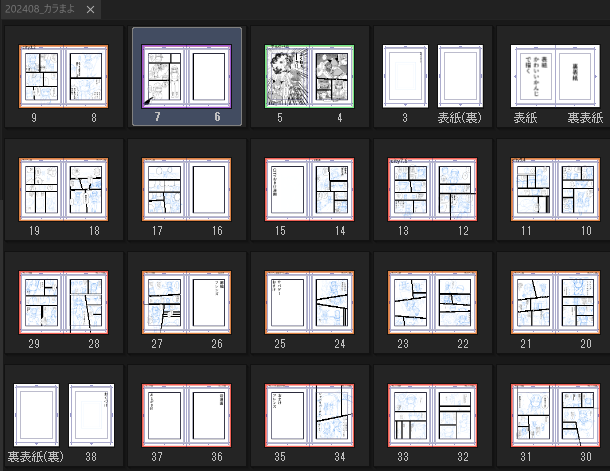Image resolution: width=610 pixels, height=471 pixels.
Task: Open page 22 thumbnail
Action: (455, 303)
